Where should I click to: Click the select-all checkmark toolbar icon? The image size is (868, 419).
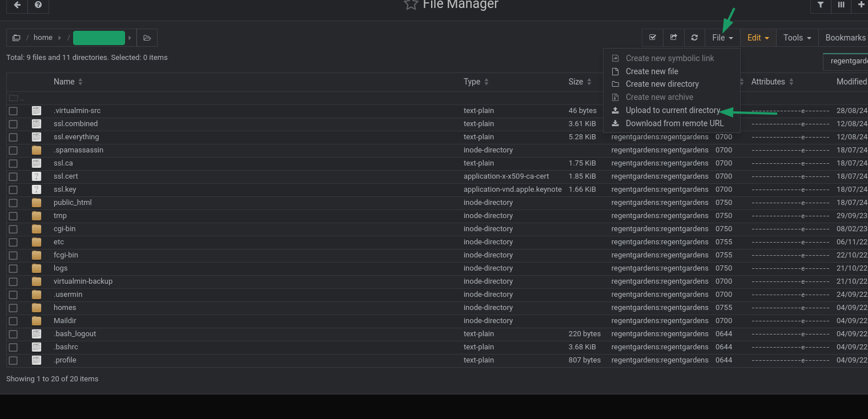tap(653, 37)
